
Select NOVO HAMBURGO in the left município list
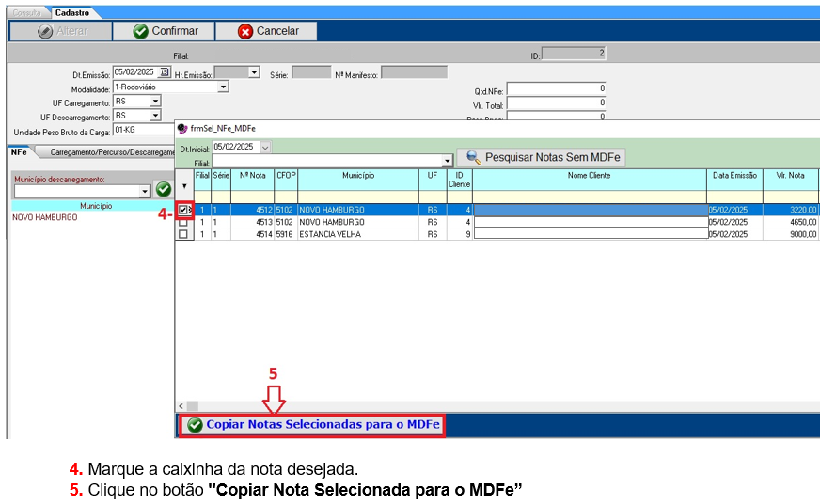[45, 217]
